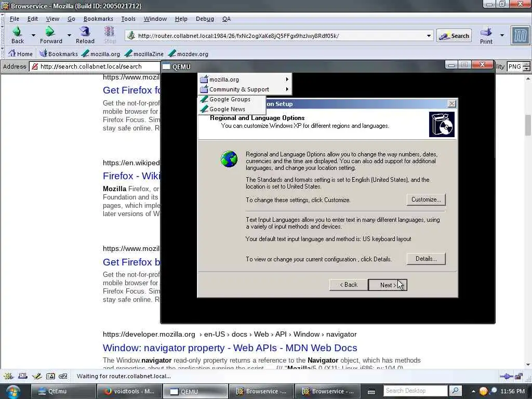This screenshot has width=532, height=399.
Task: Click Customize button in setup dialog
Action: point(426,199)
